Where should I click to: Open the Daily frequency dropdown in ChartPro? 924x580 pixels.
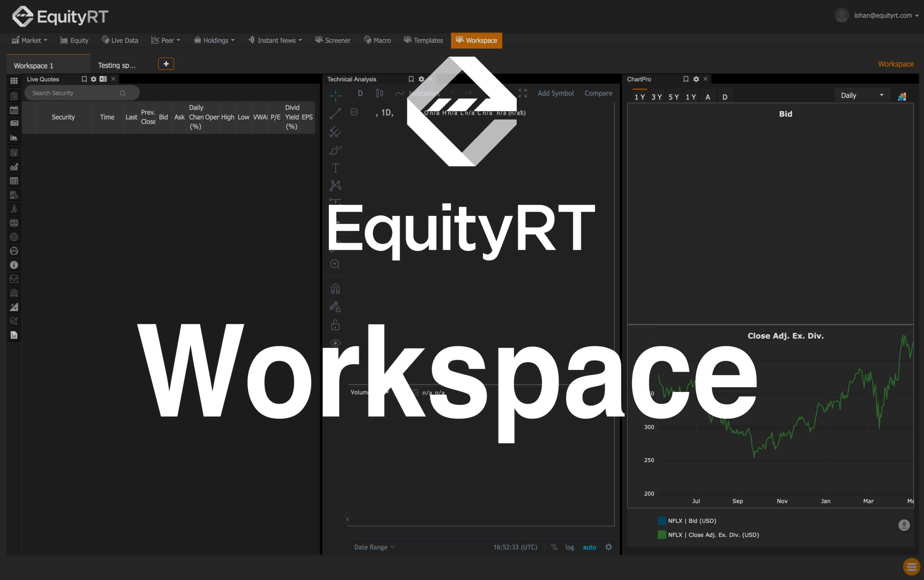pos(862,95)
